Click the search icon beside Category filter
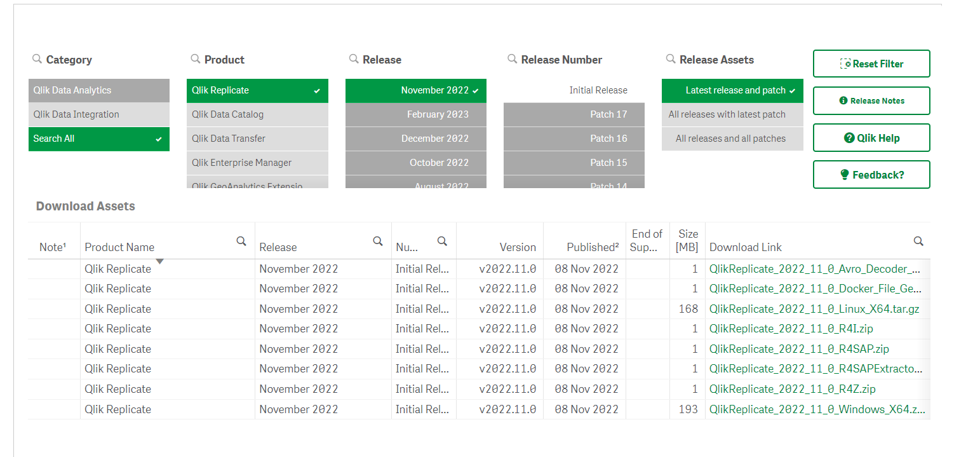The image size is (980, 457). click(37, 59)
